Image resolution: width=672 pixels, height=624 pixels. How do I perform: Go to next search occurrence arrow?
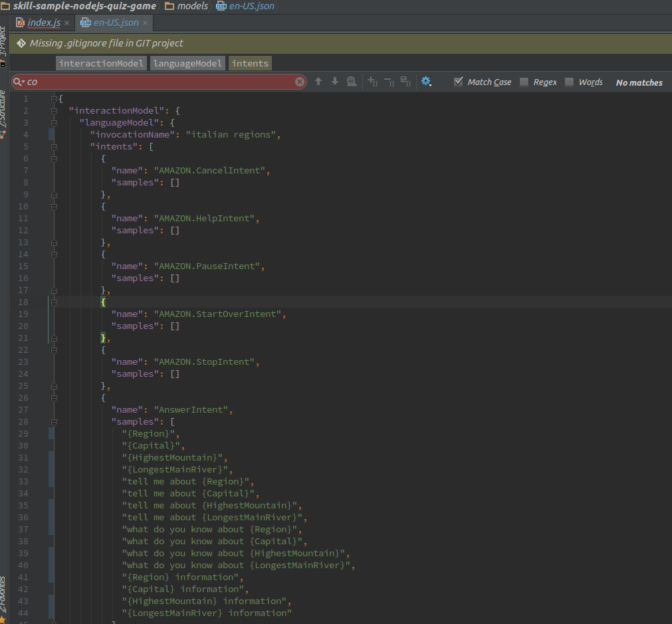335,82
